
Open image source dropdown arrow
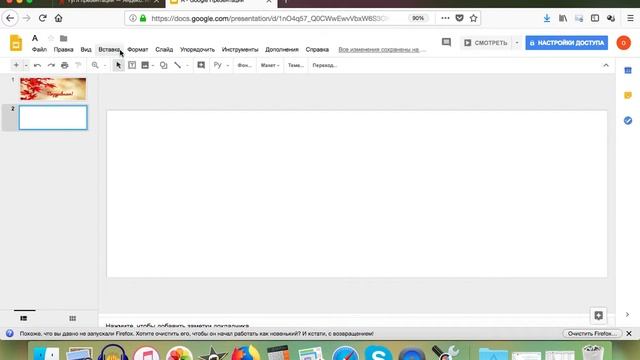(153, 65)
